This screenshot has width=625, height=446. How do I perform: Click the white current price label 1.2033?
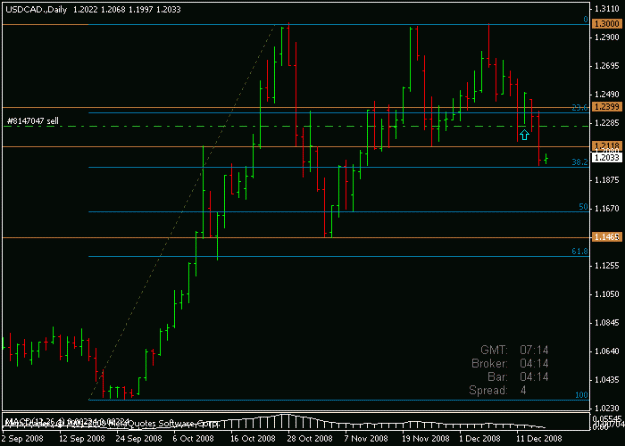pyautogui.click(x=607, y=158)
